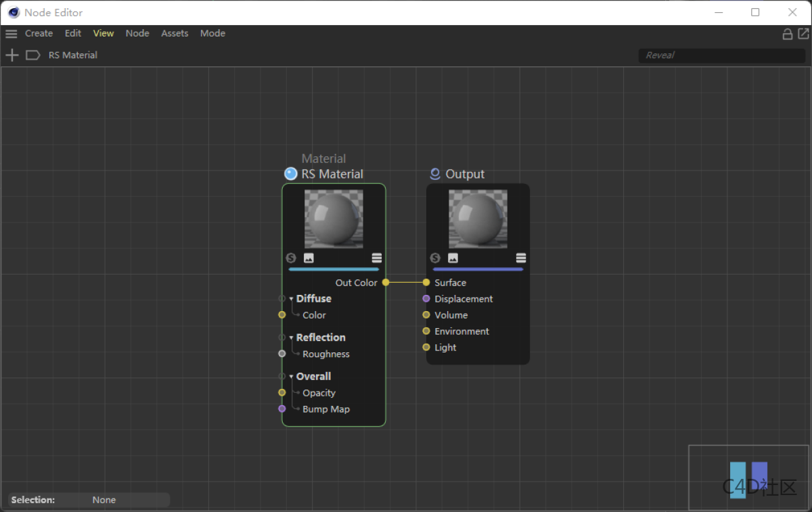Click the solo S icon on Output node
812x512 pixels.
tap(435, 258)
